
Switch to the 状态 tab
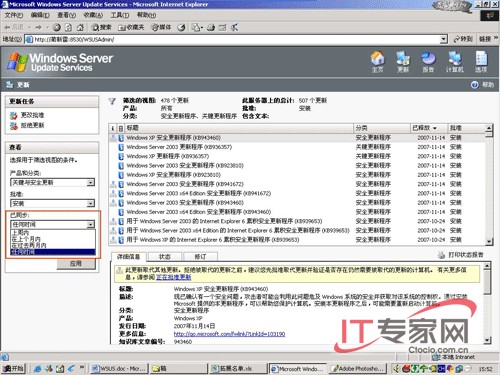pos(165,256)
